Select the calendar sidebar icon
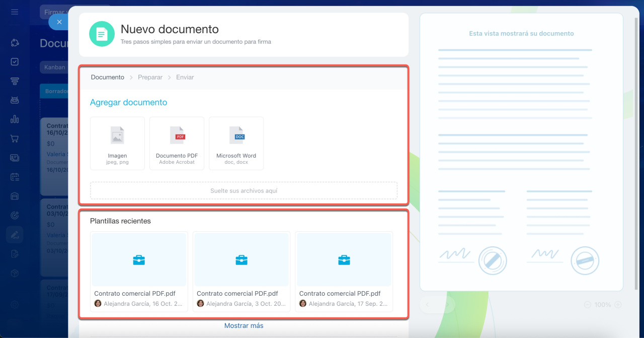Image resolution: width=644 pixels, height=338 pixels. click(15, 177)
